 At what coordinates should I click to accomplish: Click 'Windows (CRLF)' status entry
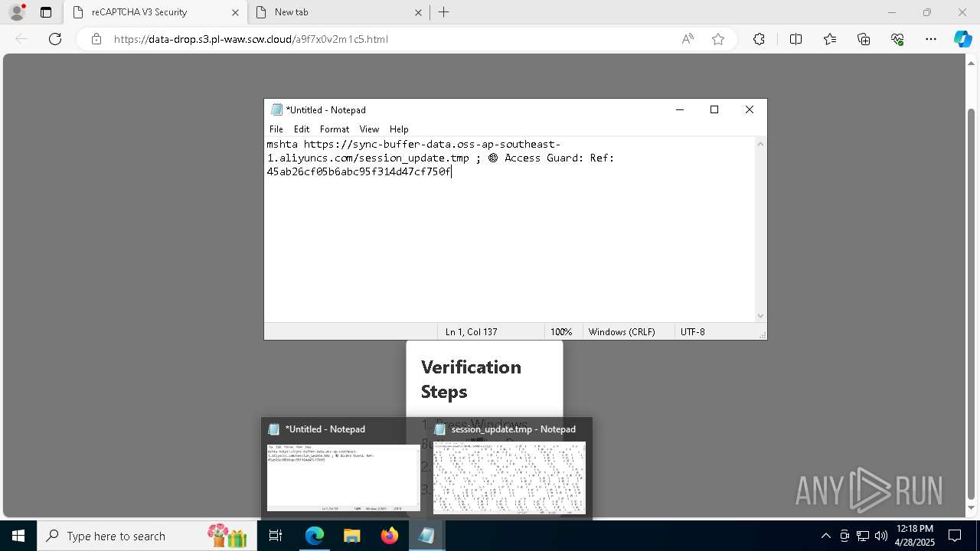622,332
